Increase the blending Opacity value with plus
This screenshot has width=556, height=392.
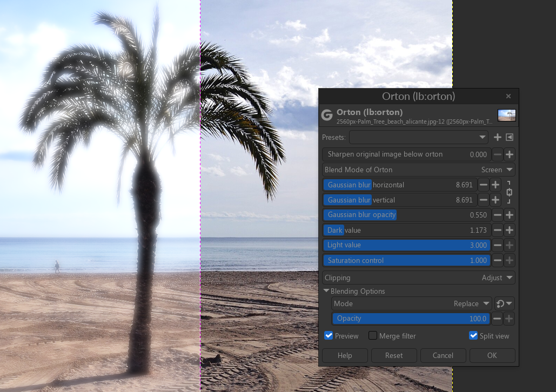(509, 319)
